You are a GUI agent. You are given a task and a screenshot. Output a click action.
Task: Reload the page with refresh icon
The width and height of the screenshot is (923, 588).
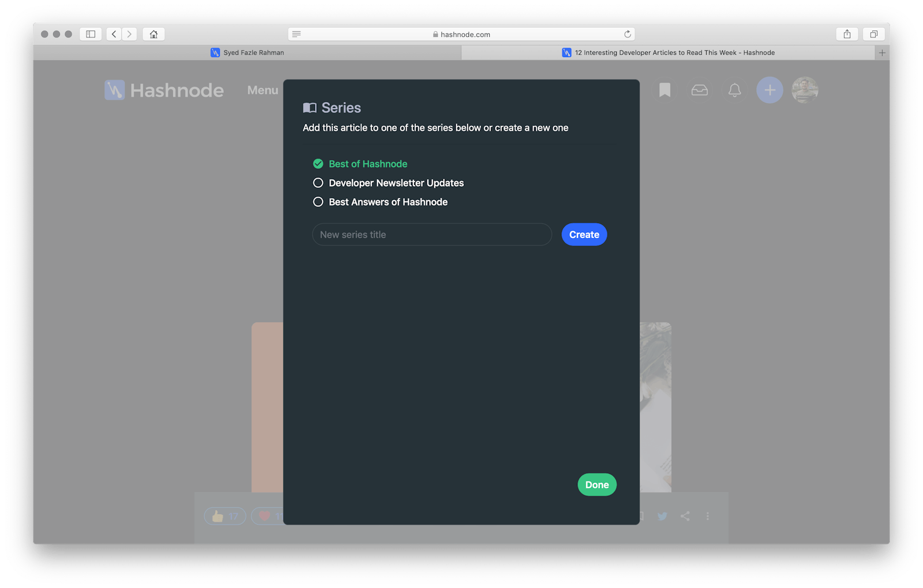628,34
